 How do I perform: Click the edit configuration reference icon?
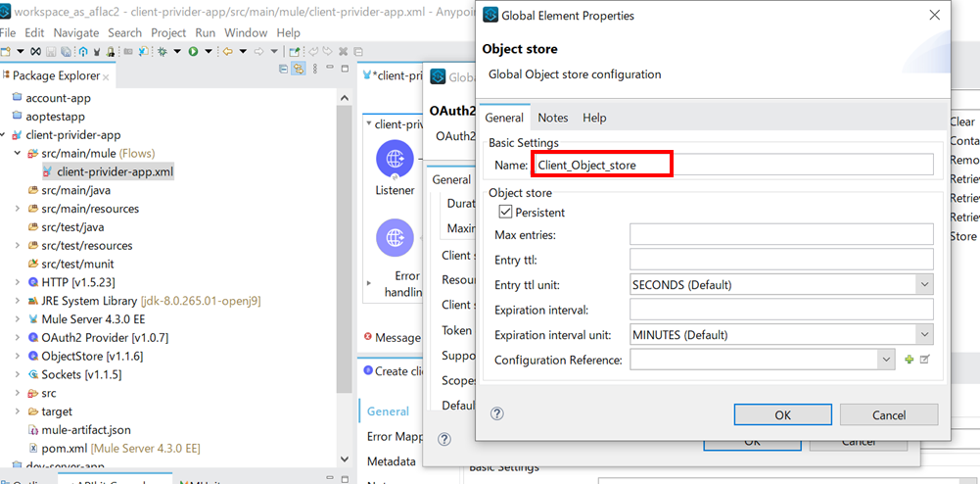click(x=924, y=360)
